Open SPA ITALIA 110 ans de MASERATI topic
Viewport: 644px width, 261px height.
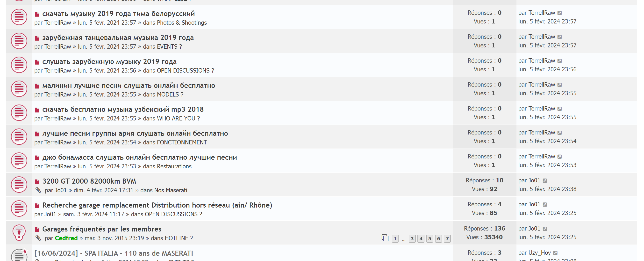(114, 253)
